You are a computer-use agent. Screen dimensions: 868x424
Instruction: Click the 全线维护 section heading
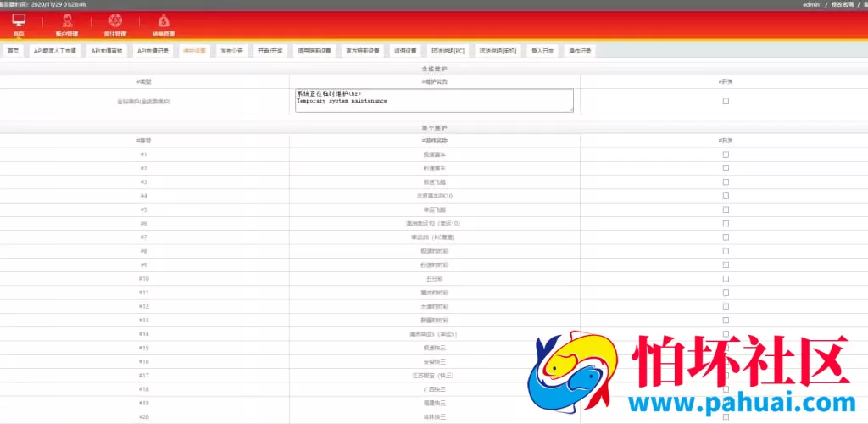[x=434, y=70]
